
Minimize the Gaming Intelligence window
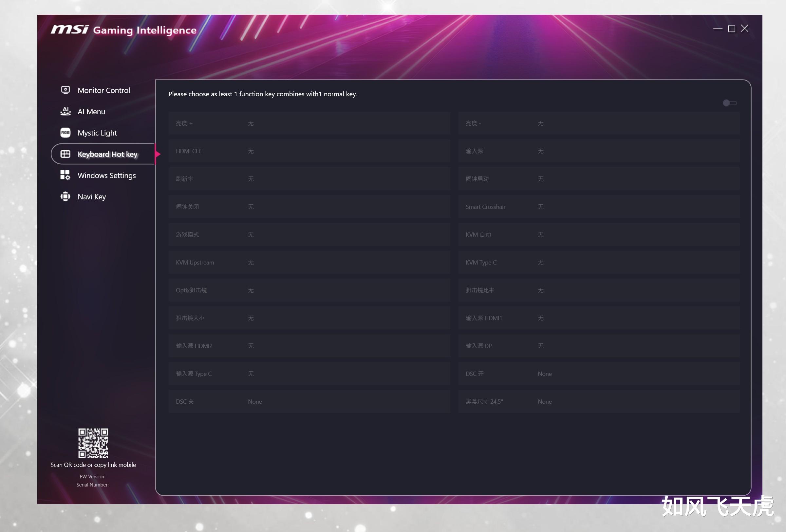[717, 29]
